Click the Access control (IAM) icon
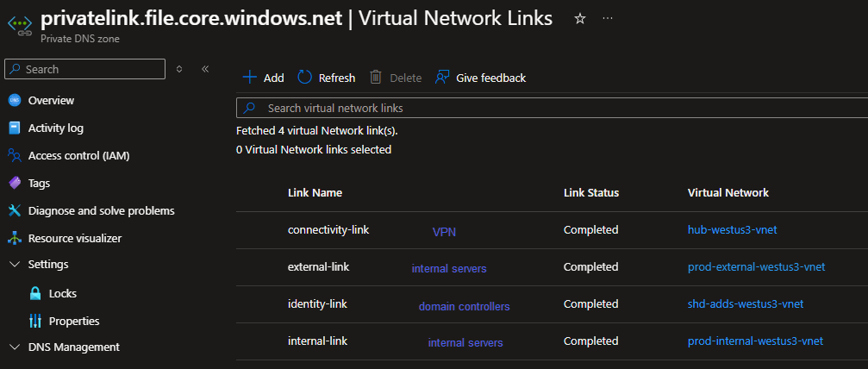 coord(15,156)
